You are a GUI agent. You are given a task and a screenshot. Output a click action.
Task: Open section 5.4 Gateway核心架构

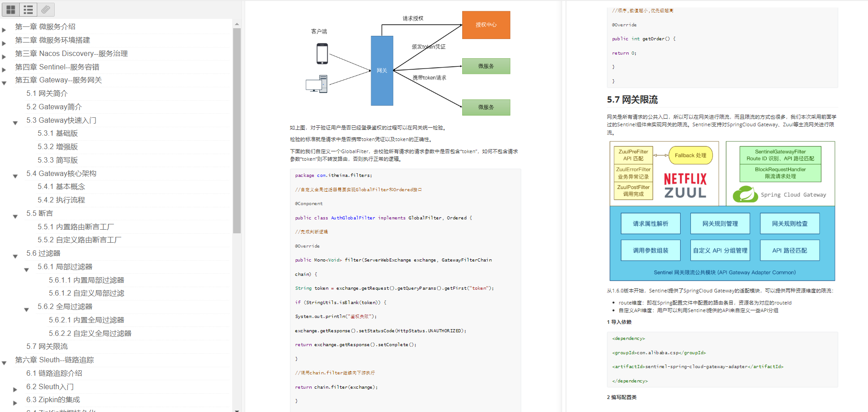[x=61, y=174]
